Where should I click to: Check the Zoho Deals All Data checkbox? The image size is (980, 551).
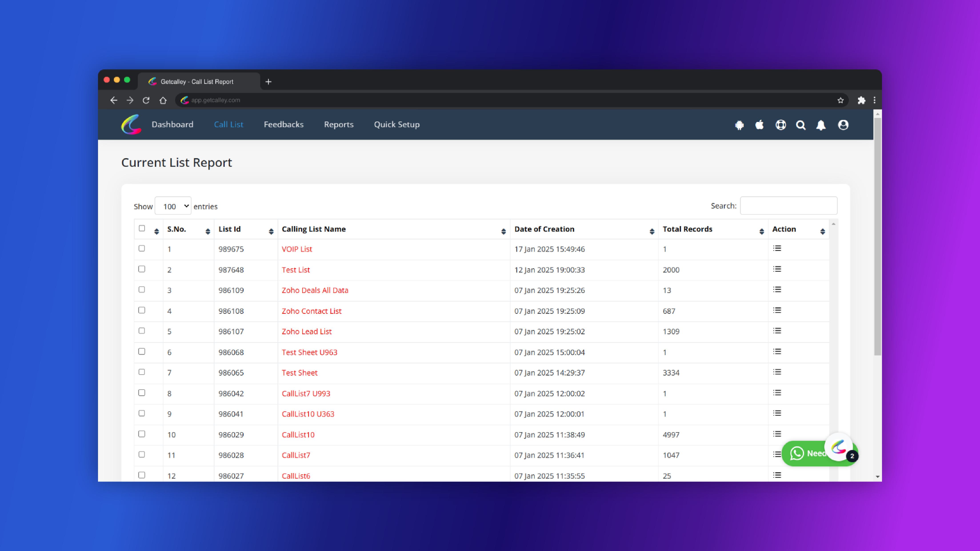(142, 289)
